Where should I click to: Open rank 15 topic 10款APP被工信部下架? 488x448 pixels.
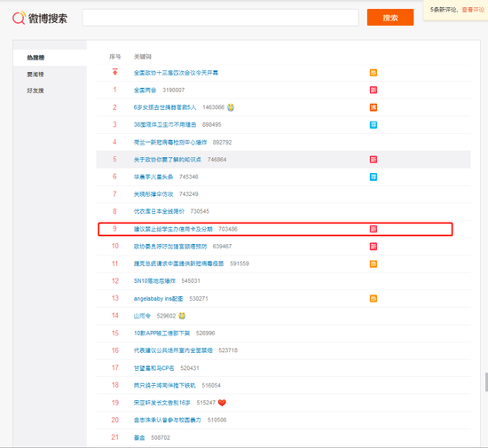(161, 334)
